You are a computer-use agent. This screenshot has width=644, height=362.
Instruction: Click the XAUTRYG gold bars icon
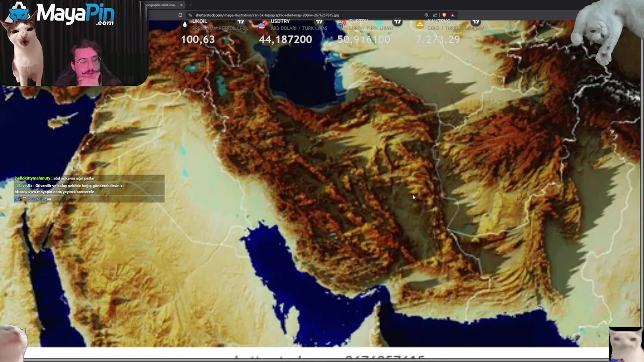(420, 24)
